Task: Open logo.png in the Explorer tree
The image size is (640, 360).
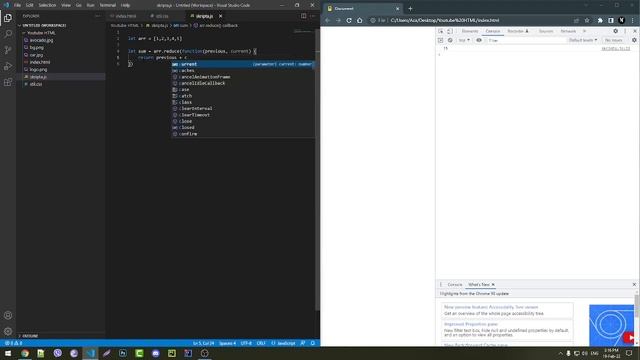Action: coord(38,69)
